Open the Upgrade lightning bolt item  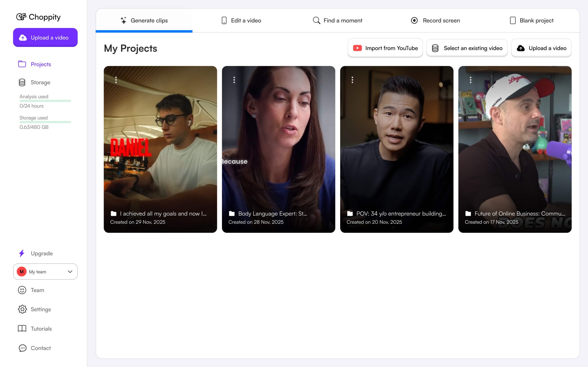coord(41,253)
